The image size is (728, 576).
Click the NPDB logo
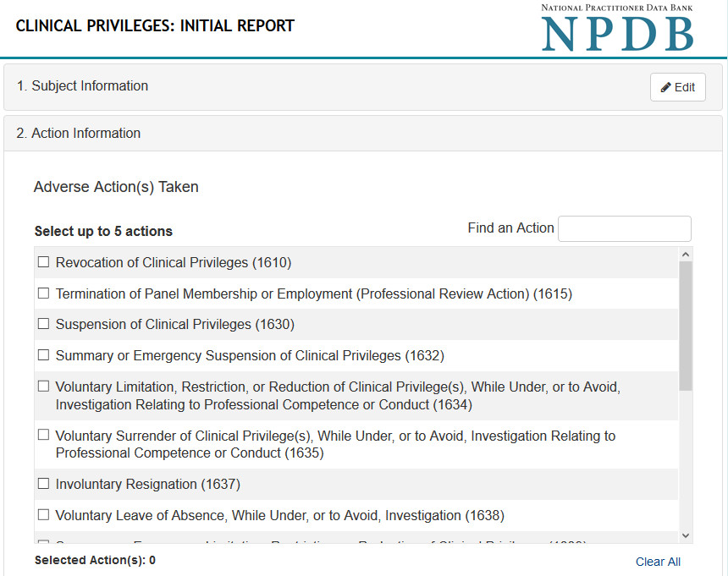[x=617, y=28]
